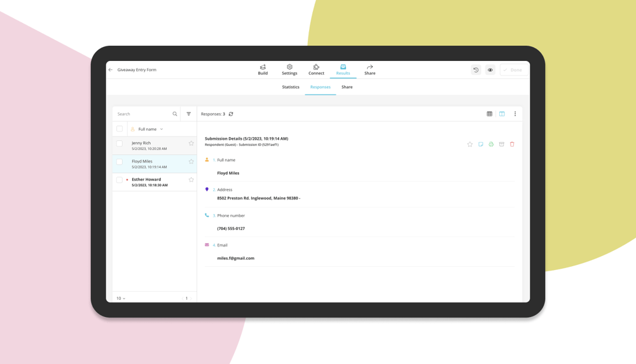Open the rows-per-page dropdown showing 10
This screenshot has height=364, width=636.
coord(120,298)
